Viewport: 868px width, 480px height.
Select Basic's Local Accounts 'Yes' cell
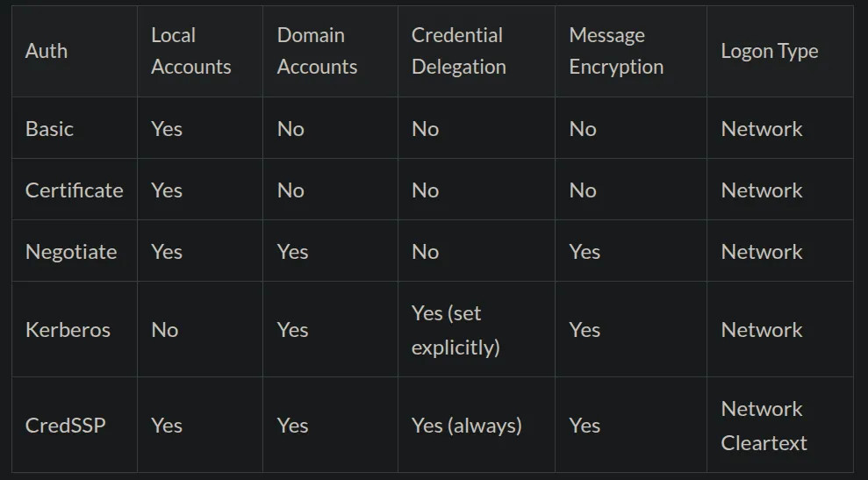point(200,128)
